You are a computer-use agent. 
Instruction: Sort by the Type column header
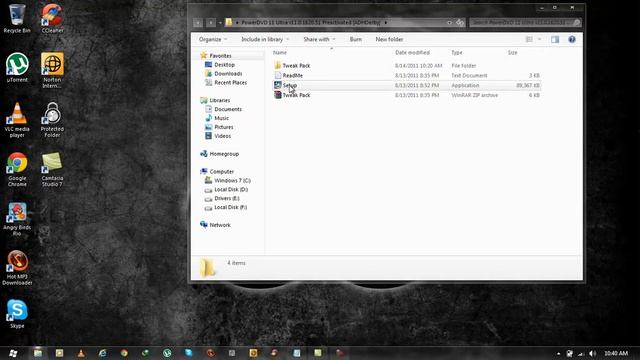click(x=457, y=53)
